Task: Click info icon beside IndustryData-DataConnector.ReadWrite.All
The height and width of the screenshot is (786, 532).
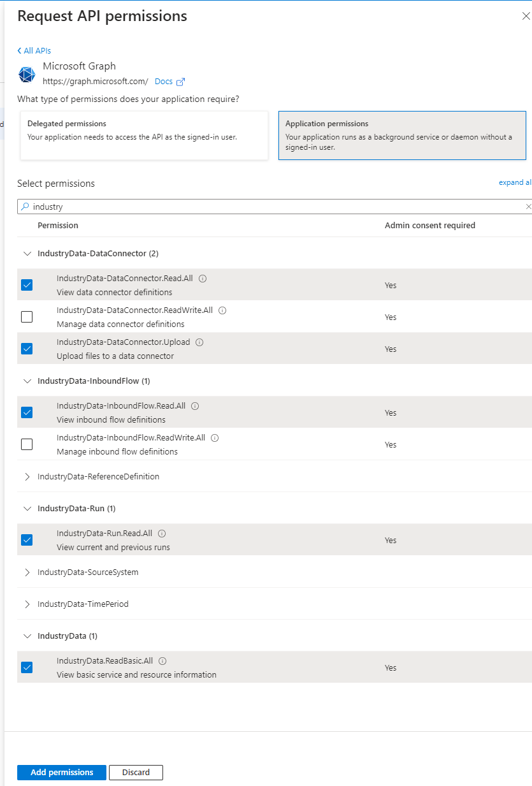Action: coord(222,310)
